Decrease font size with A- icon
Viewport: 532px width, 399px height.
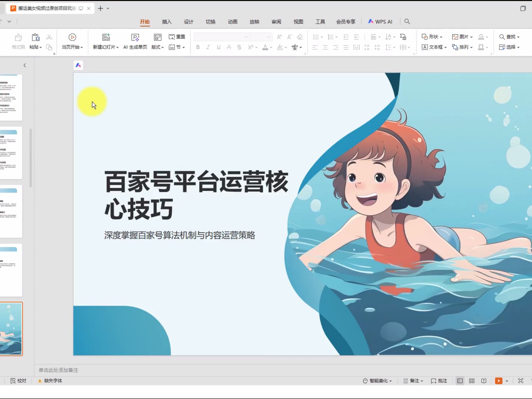tap(290, 37)
